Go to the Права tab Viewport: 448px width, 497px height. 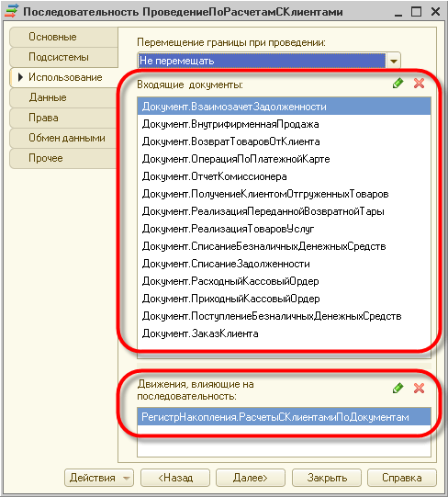pyautogui.click(x=63, y=118)
